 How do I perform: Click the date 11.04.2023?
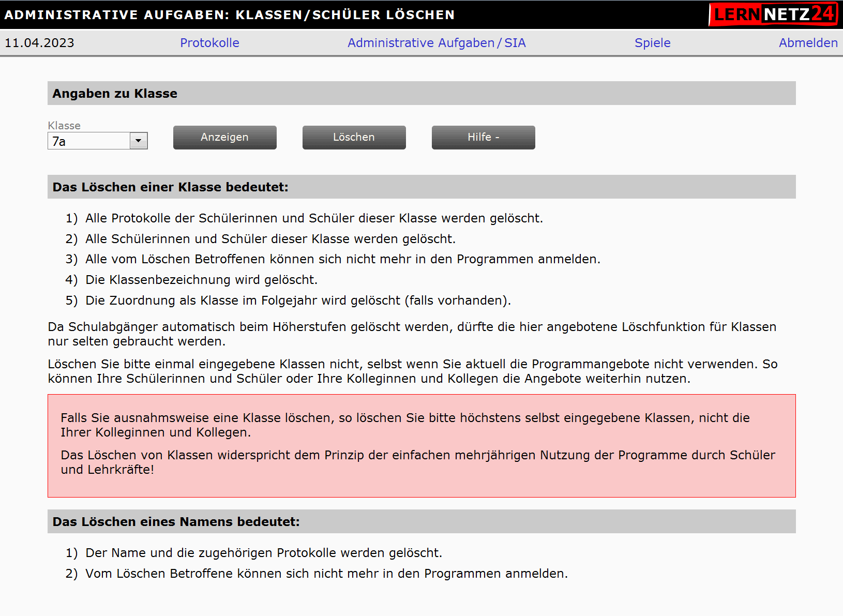click(39, 43)
